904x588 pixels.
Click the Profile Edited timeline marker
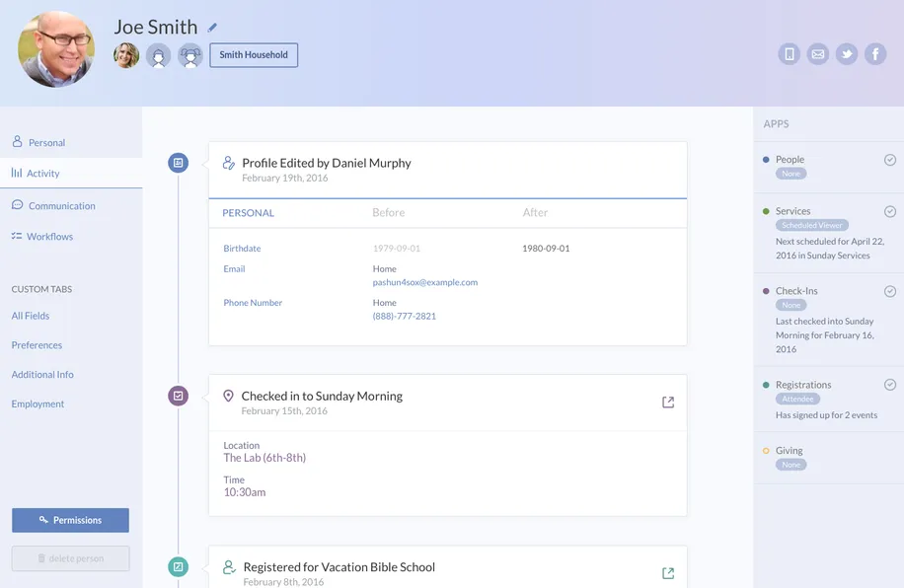click(178, 163)
